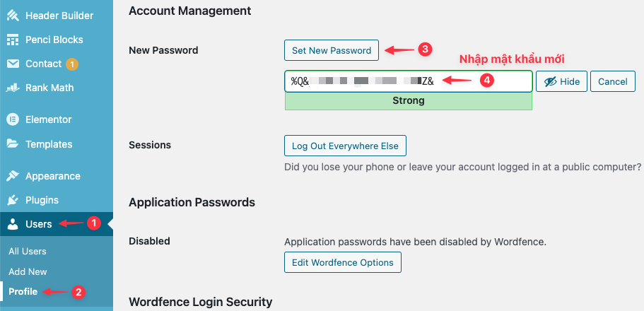Open the Profile submenu entry

(23, 292)
